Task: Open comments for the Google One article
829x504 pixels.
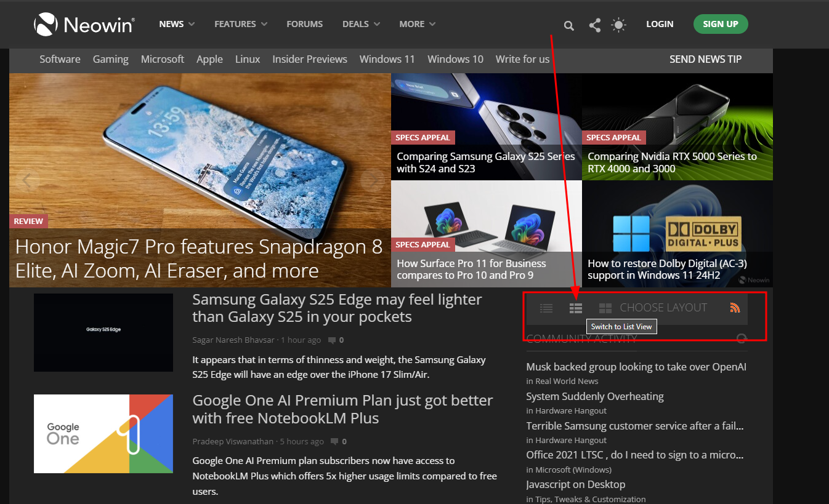Action: [x=338, y=441]
